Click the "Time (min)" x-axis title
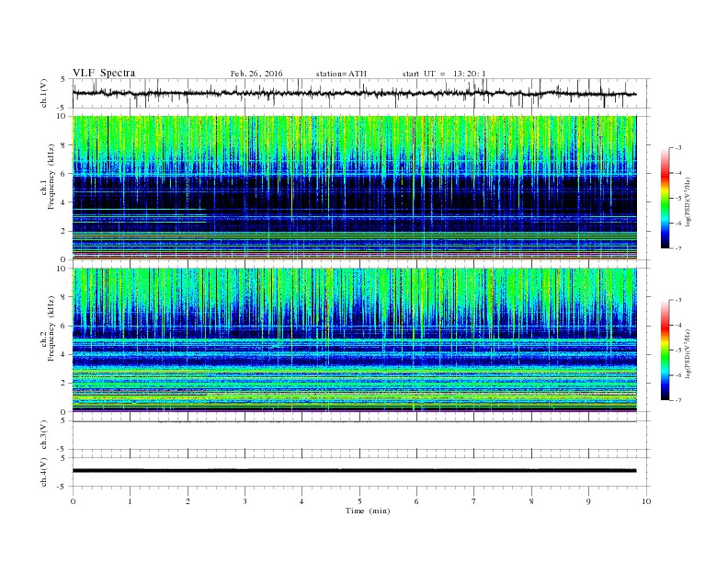This screenshot has width=728, height=563. [x=368, y=511]
